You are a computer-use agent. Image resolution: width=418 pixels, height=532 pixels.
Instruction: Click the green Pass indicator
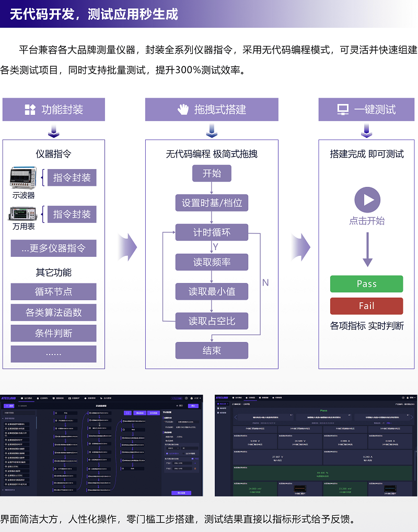[x=366, y=284]
